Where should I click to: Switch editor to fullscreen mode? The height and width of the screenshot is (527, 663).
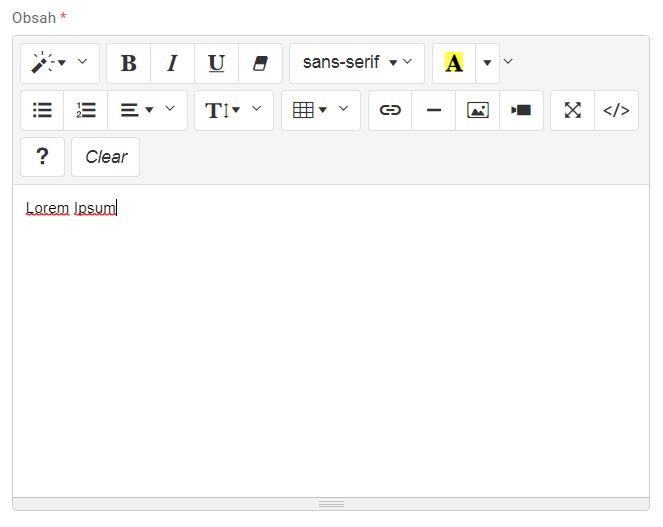pos(572,110)
